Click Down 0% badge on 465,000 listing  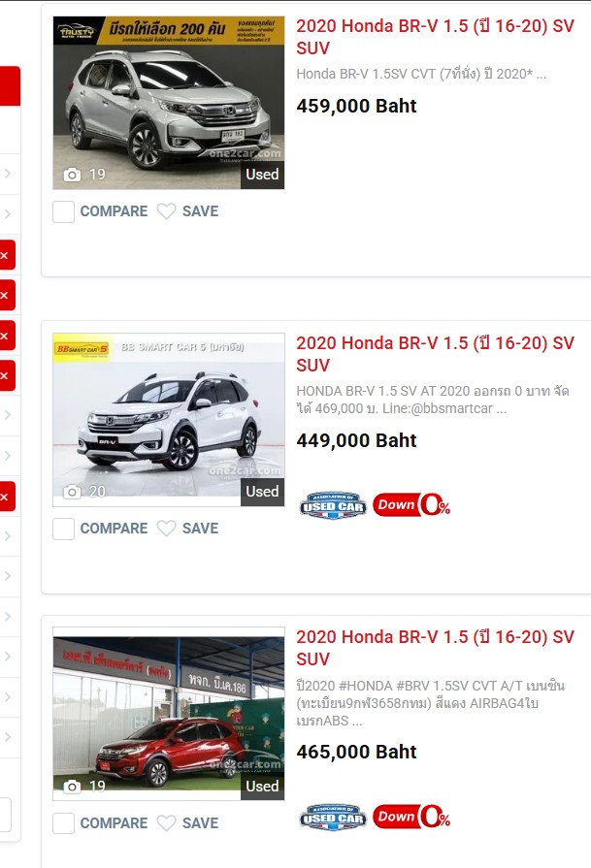(411, 817)
